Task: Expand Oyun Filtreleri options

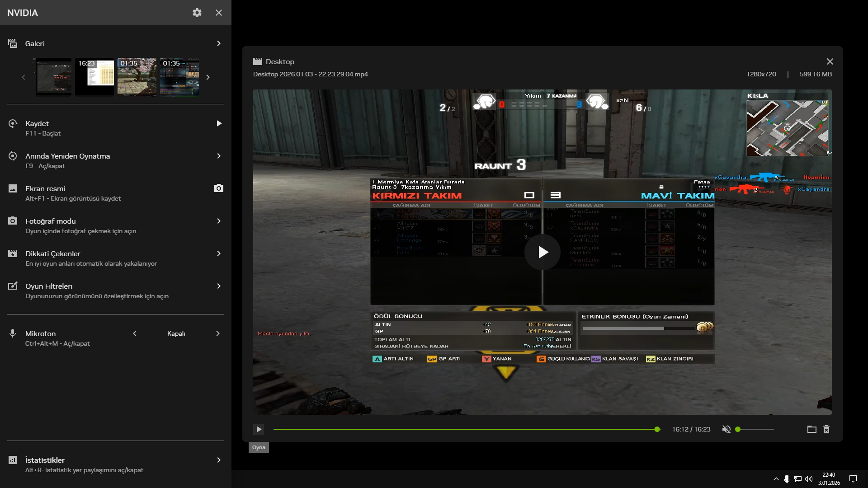Action: click(219, 286)
